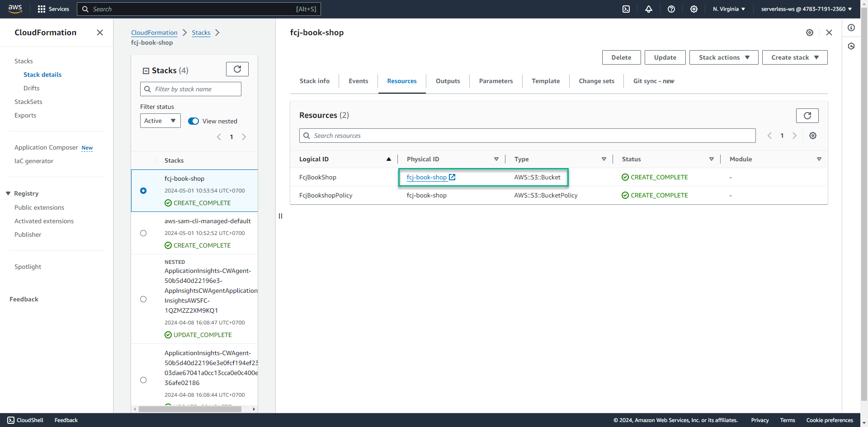
Task: Click the split panel resize handle
Action: pyautogui.click(x=280, y=216)
